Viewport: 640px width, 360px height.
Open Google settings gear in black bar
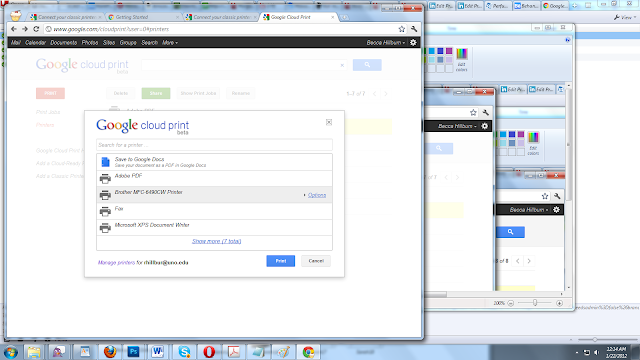point(413,42)
